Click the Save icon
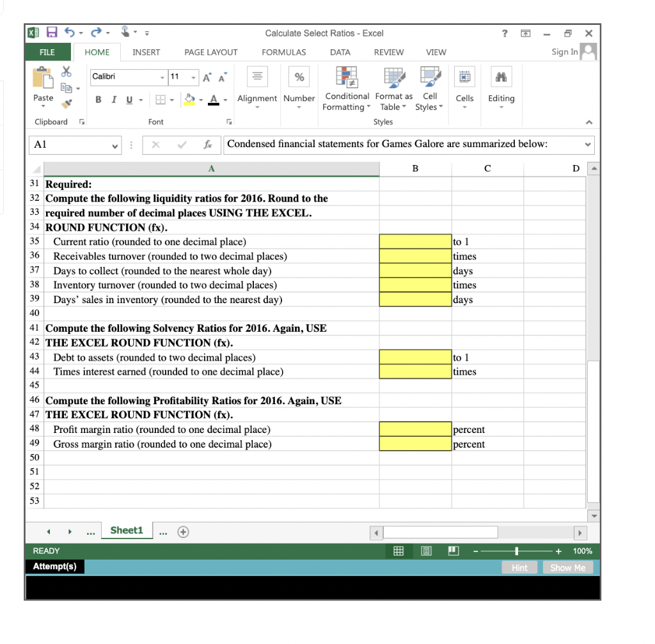 click(x=52, y=32)
